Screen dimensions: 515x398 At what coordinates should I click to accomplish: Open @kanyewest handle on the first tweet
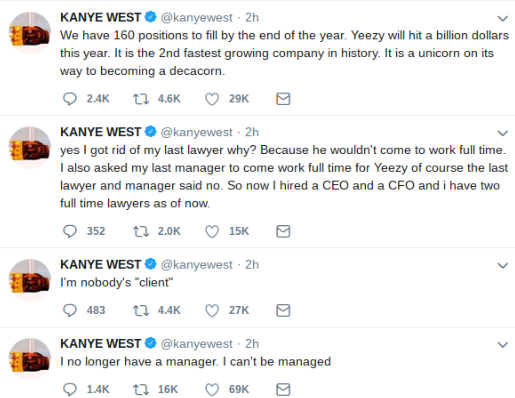tap(196, 18)
